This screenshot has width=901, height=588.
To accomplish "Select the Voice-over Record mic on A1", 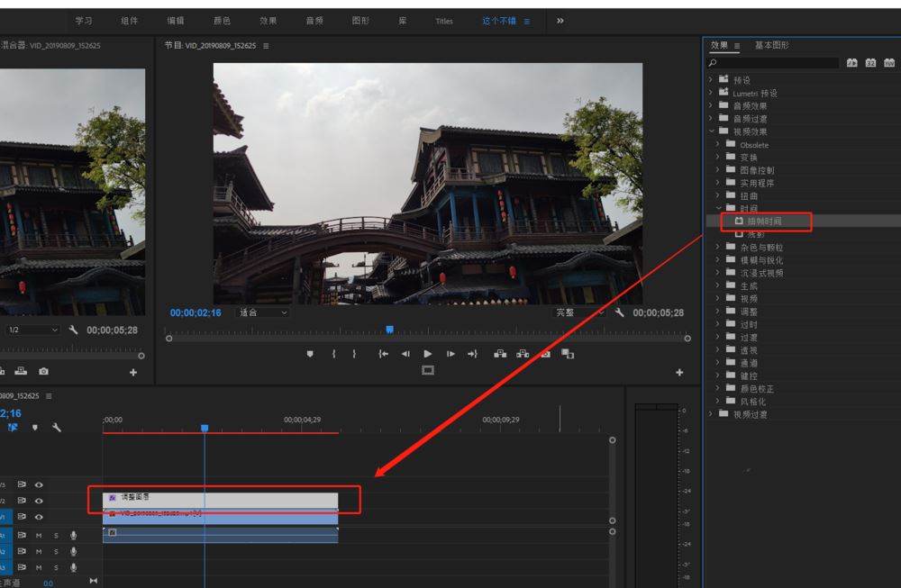I will click(x=72, y=535).
